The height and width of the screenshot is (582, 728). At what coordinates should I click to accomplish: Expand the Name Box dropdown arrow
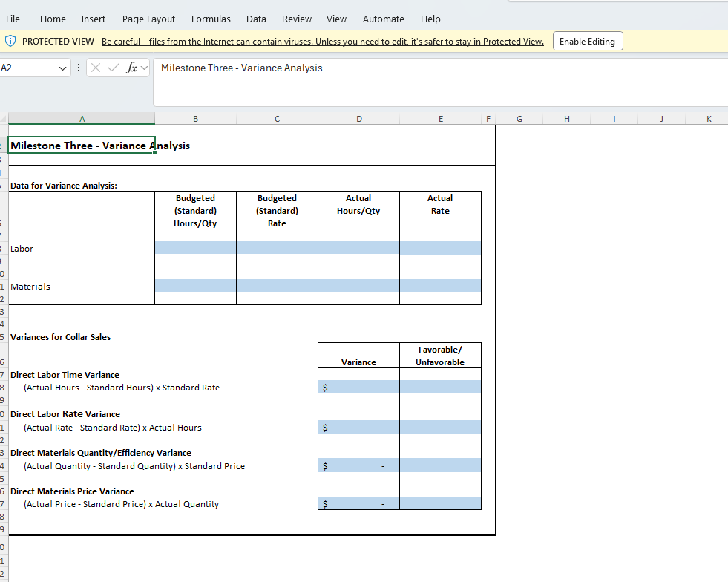tap(62, 68)
